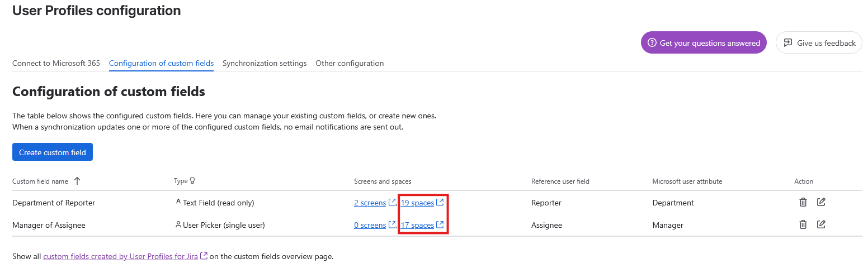Delete the Manager of Assignee custom field
This screenshot has height=273, width=868.
point(803,224)
